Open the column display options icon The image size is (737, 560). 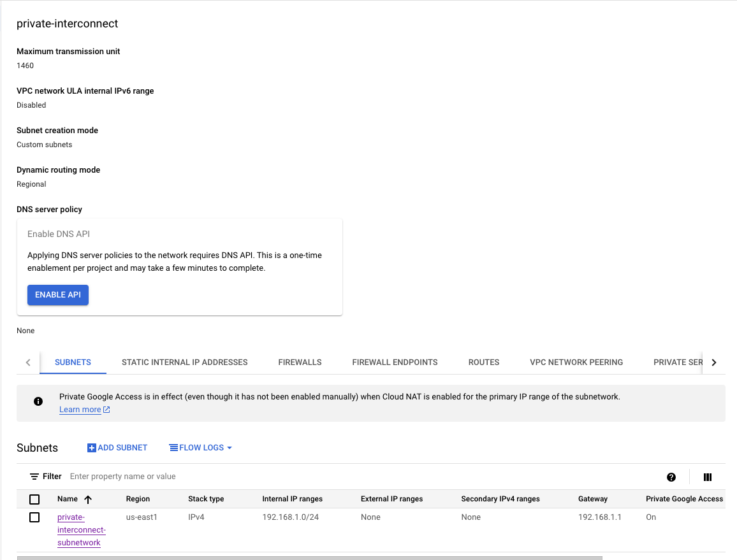coord(707,477)
